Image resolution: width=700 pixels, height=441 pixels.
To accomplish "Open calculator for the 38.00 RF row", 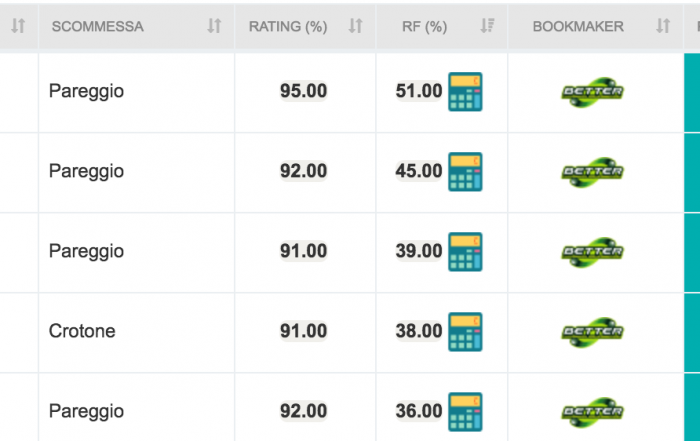I will click(465, 331).
